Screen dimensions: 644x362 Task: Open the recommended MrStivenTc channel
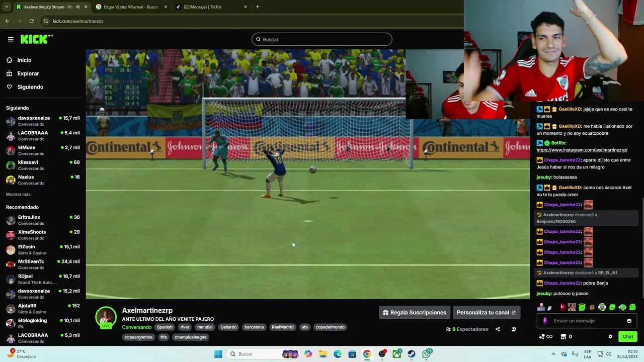coord(43,264)
